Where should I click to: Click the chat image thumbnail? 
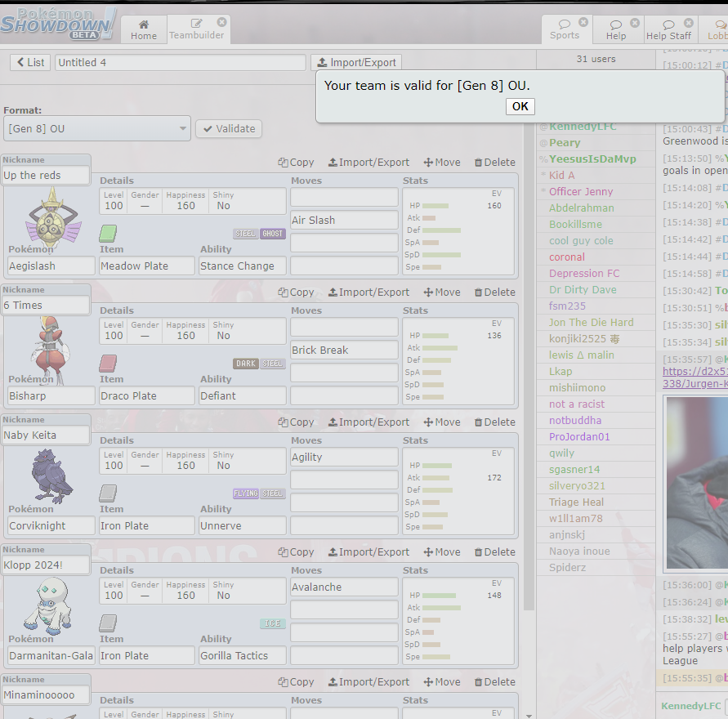click(697, 483)
